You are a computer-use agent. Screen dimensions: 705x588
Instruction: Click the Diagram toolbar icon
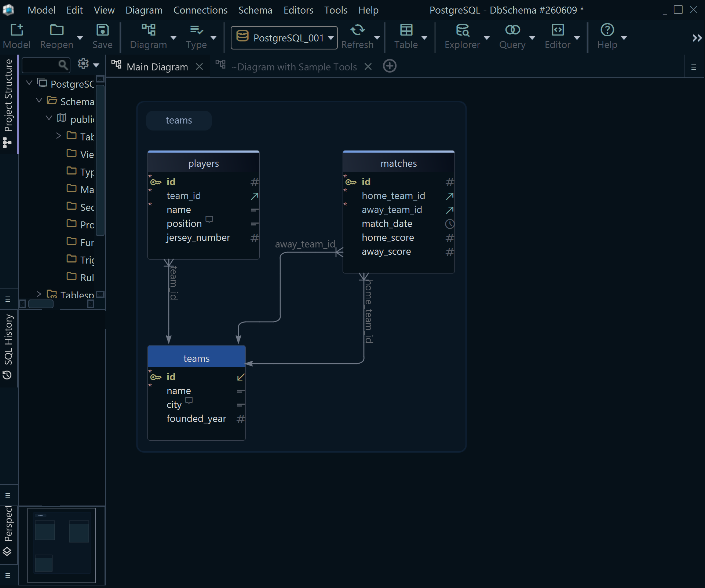(148, 30)
